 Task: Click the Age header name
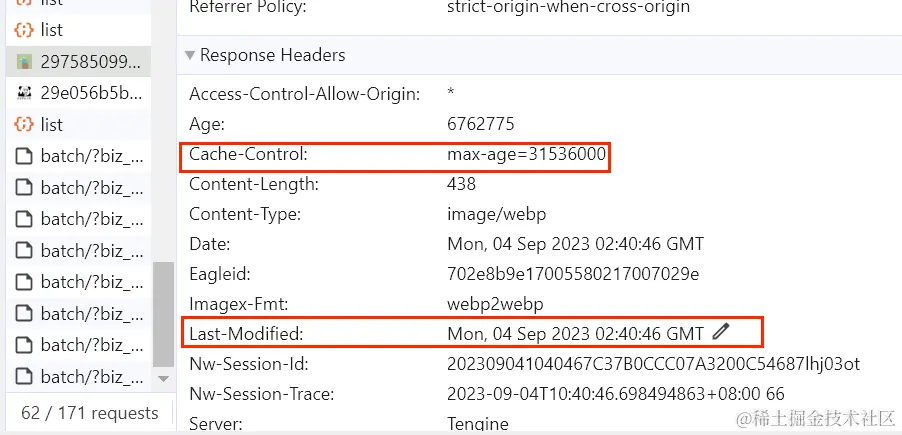click(207, 124)
